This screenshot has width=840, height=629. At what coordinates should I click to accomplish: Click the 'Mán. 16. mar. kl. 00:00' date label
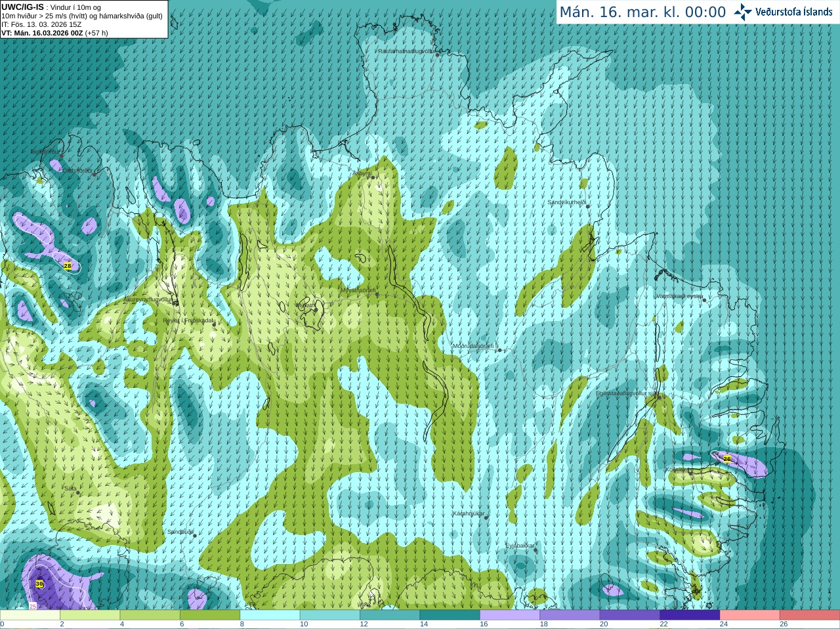tap(642, 12)
